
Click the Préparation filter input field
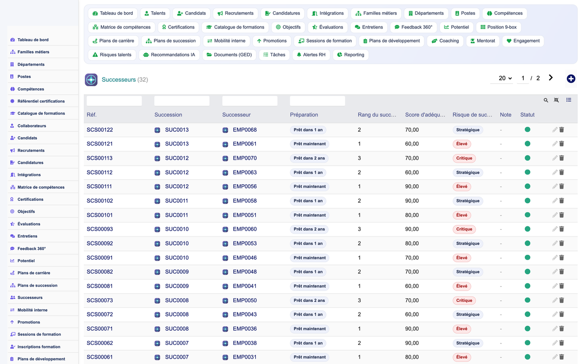(x=318, y=101)
